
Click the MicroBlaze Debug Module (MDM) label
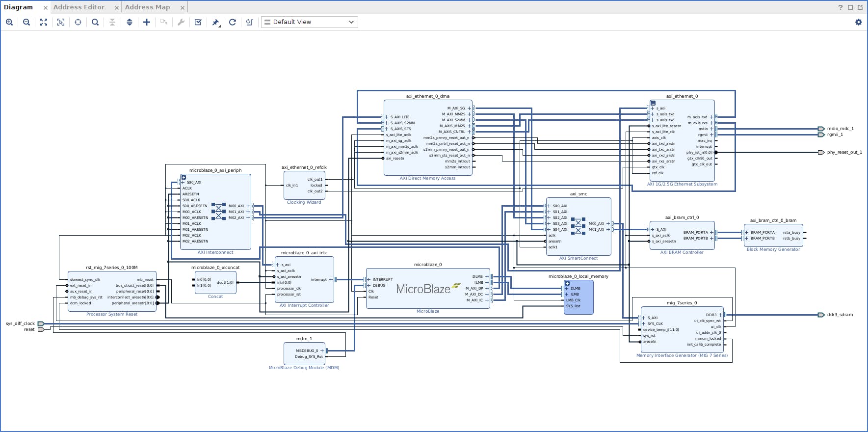coord(304,368)
